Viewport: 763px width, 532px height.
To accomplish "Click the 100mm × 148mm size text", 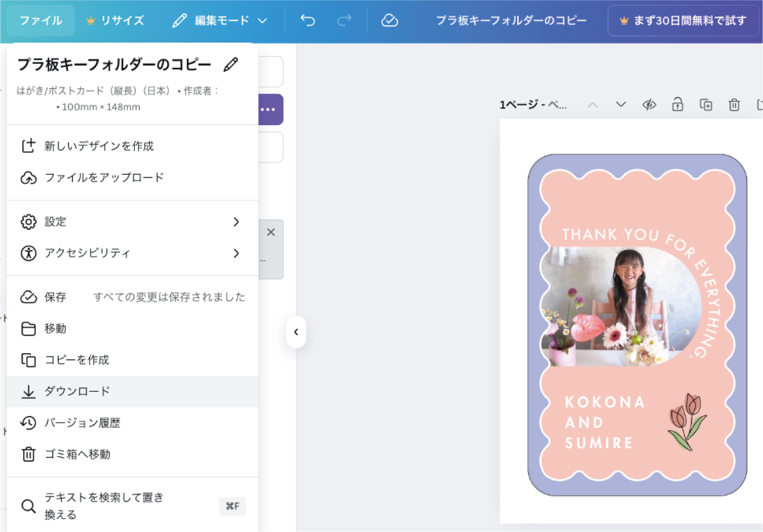I will [x=101, y=107].
